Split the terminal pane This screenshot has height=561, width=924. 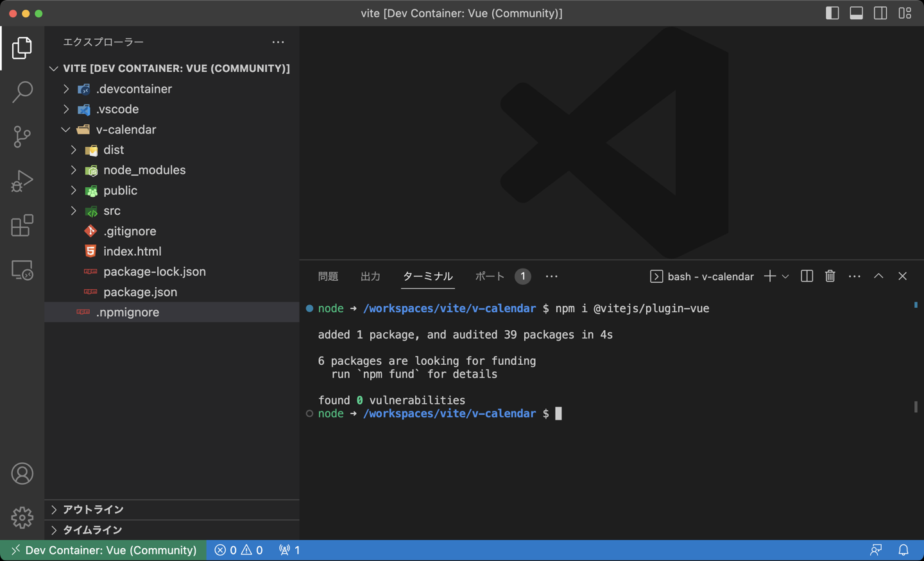807,276
